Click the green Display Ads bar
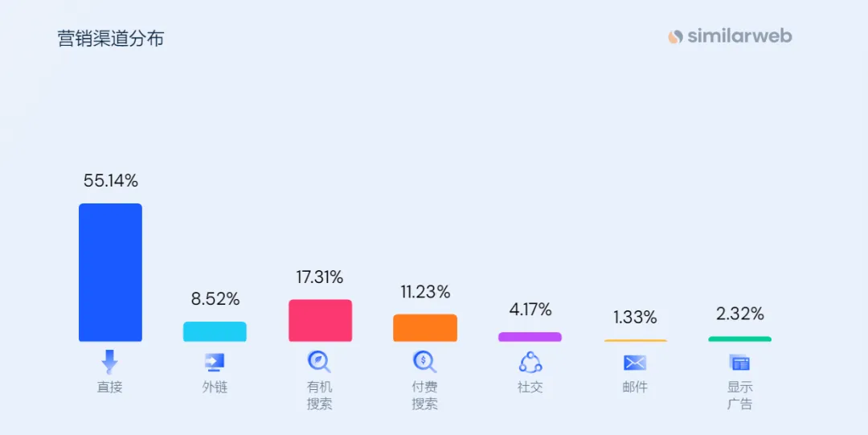 pyautogui.click(x=739, y=339)
